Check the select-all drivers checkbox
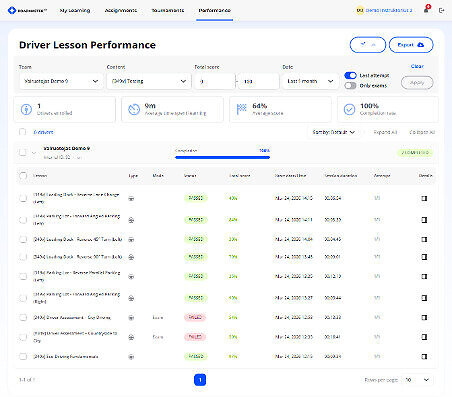Image resolution: width=452 pixels, height=397 pixels. pyautogui.click(x=23, y=132)
